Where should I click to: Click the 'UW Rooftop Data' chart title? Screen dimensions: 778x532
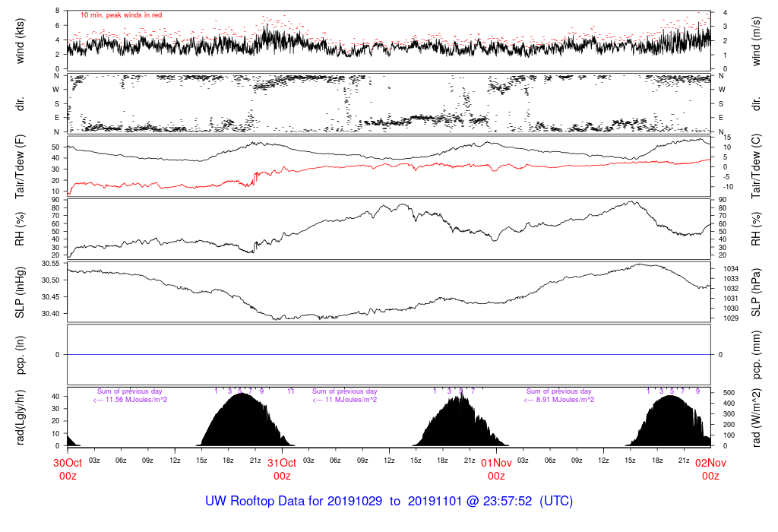point(389,502)
